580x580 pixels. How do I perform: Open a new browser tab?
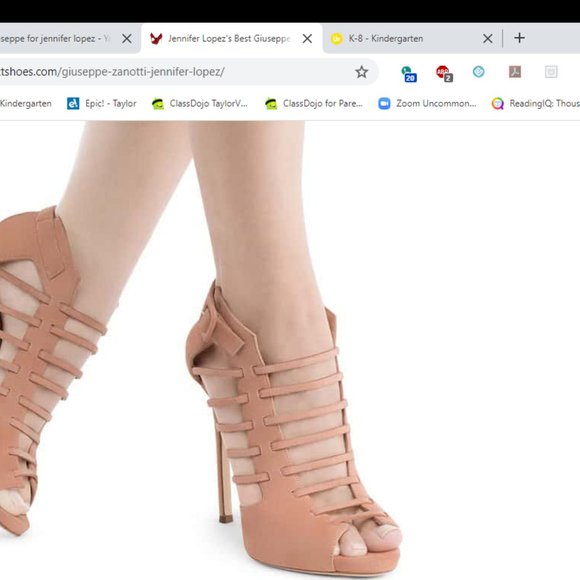[519, 38]
